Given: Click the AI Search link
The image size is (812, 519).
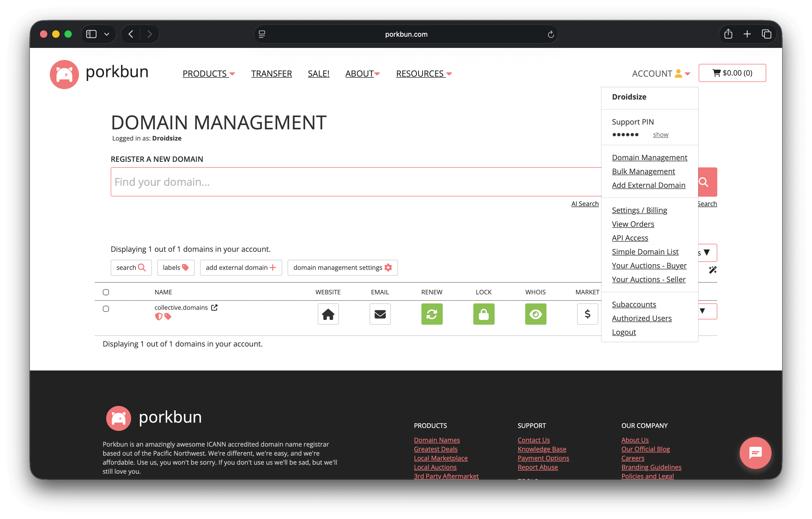Looking at the screenshot, I should pos(585,203).
